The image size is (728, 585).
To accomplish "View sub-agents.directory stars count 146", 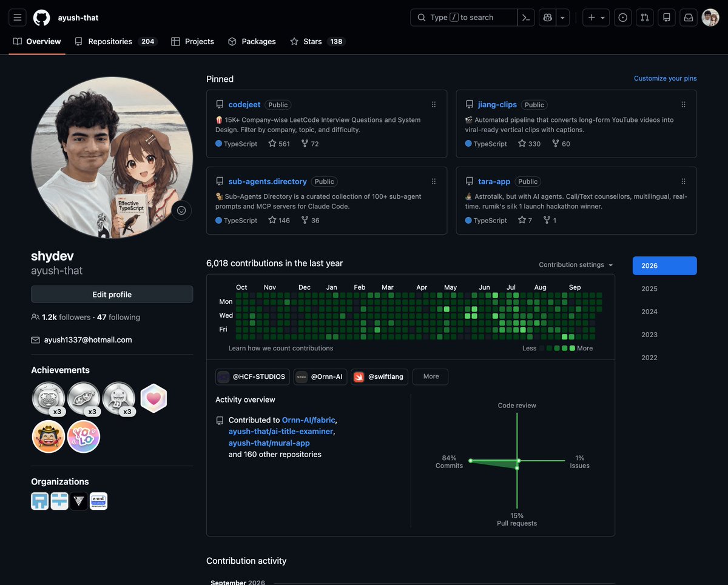I will click(x=279, y=220).
